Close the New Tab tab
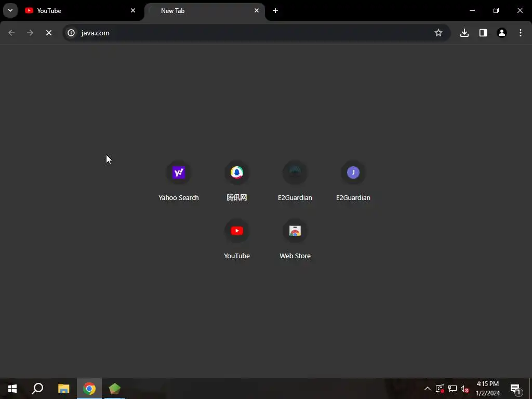The width and height of the screenshot is (532, 399). pos(257,10)
